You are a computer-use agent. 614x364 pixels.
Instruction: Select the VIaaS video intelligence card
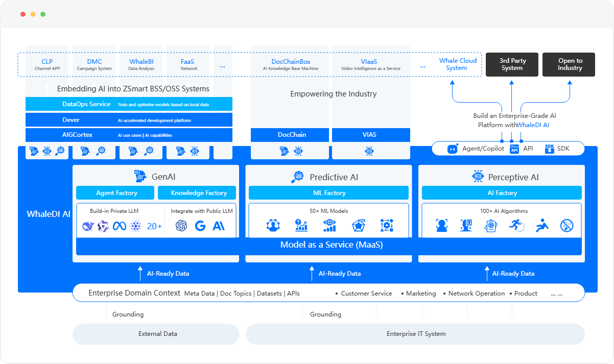[371, 64]
